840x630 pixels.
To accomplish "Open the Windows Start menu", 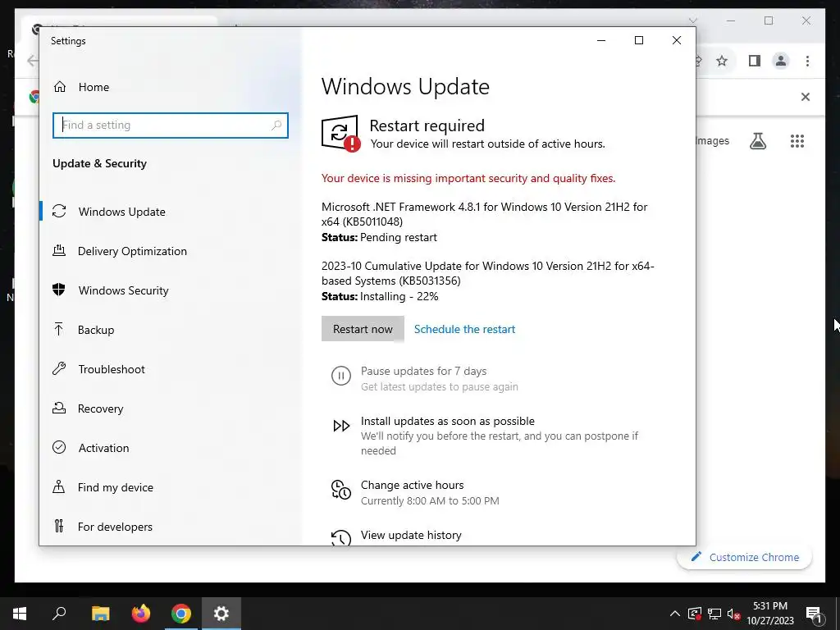I will [x=20, y=614].
